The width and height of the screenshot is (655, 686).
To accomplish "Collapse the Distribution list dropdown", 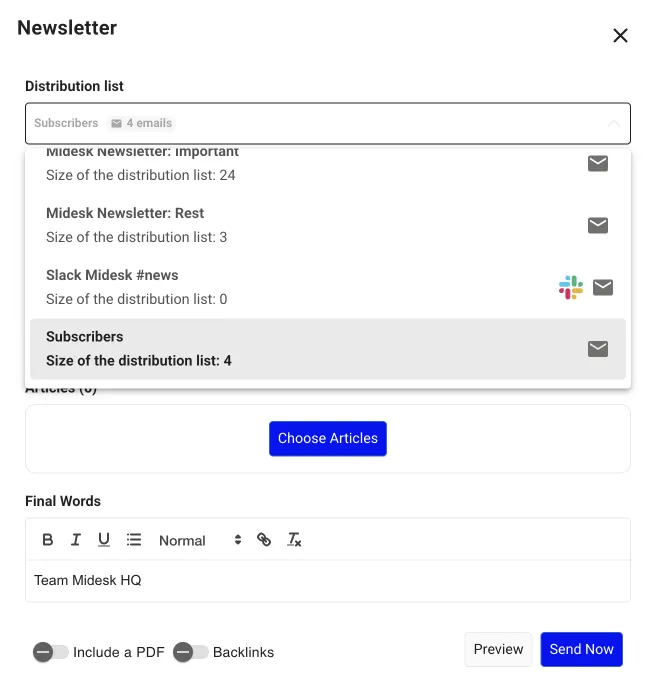I will tap(613, 124).
